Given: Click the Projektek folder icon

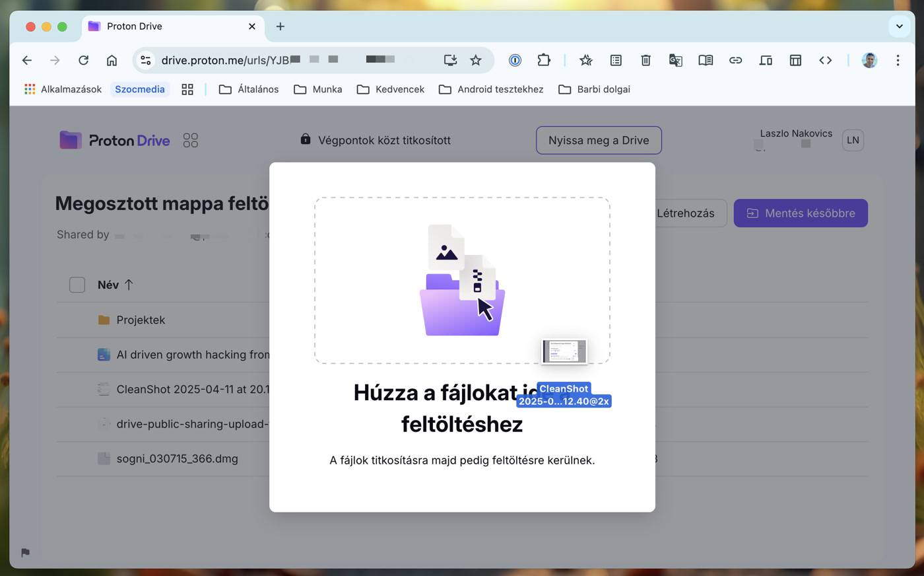Looking at the screenshot, I should click(104, 320).
